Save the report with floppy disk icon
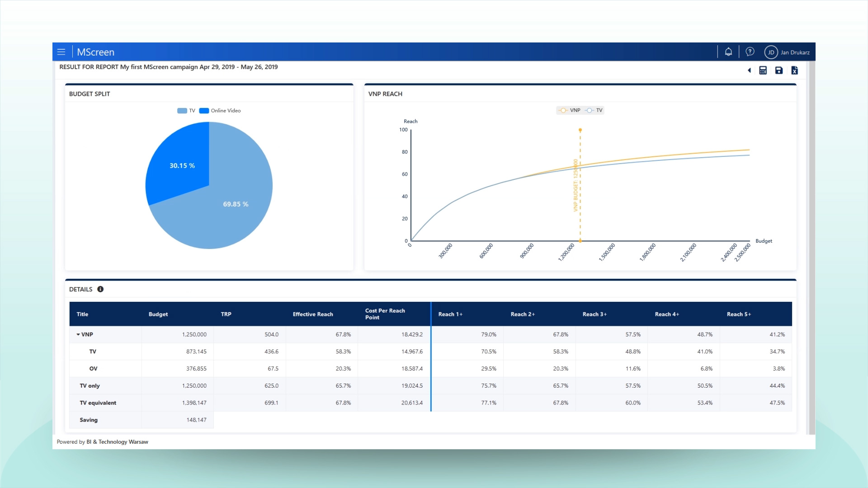The image size is (868, 488). click(x=779, y=70)
